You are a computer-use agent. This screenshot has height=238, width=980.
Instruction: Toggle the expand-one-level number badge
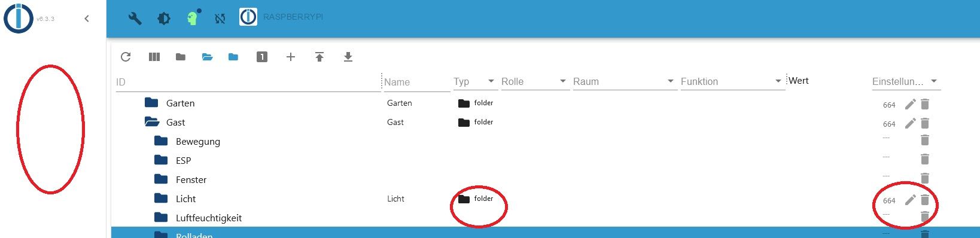click(x=262, y=57)
